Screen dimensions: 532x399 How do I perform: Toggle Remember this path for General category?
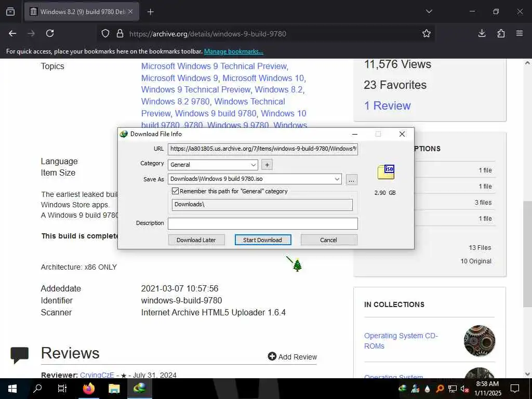(x=176, y=191)
